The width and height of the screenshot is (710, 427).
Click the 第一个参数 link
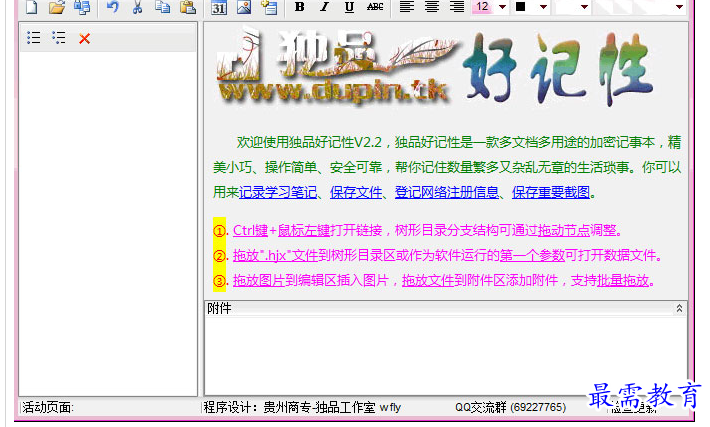point(532,255)
